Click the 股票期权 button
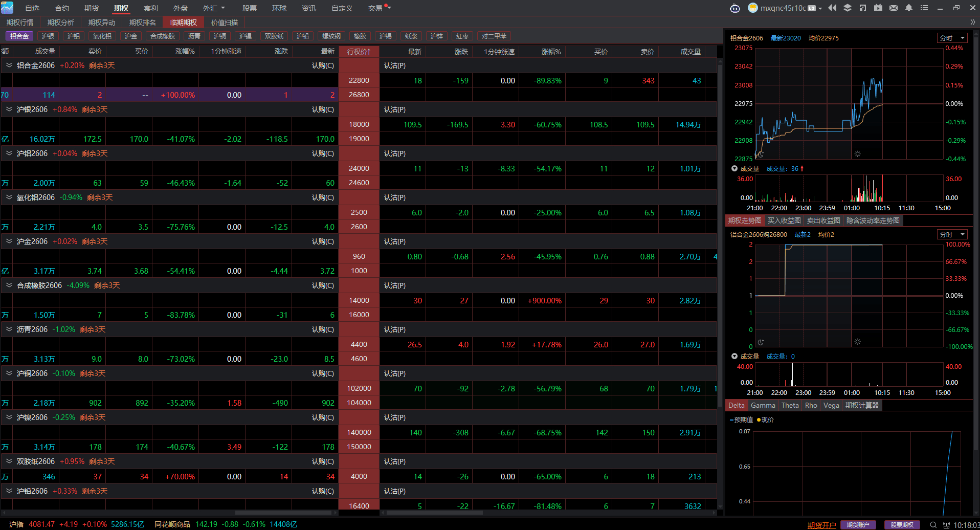 [902, 525]
